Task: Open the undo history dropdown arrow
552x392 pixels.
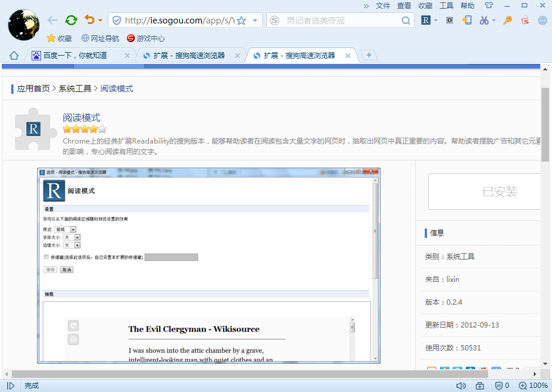Action: 101,19
